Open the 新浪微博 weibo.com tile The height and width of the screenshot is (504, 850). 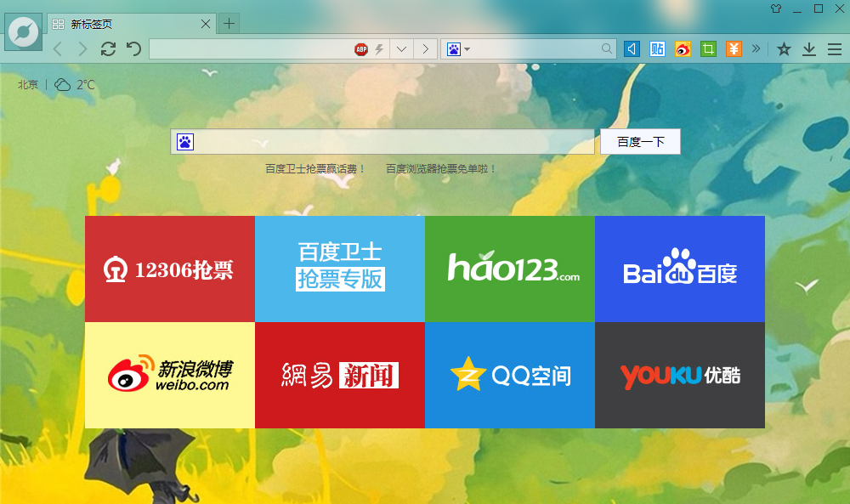pyautogui.click(x=170, y=375)
